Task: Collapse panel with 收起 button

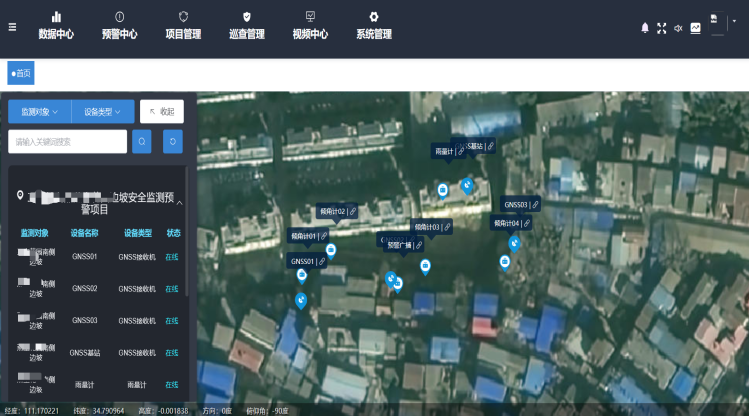Action: (x=162, y=111)
